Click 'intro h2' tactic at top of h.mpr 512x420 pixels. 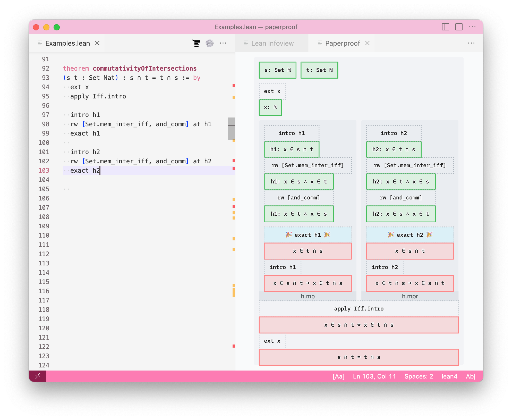click(x=394, y=133)
